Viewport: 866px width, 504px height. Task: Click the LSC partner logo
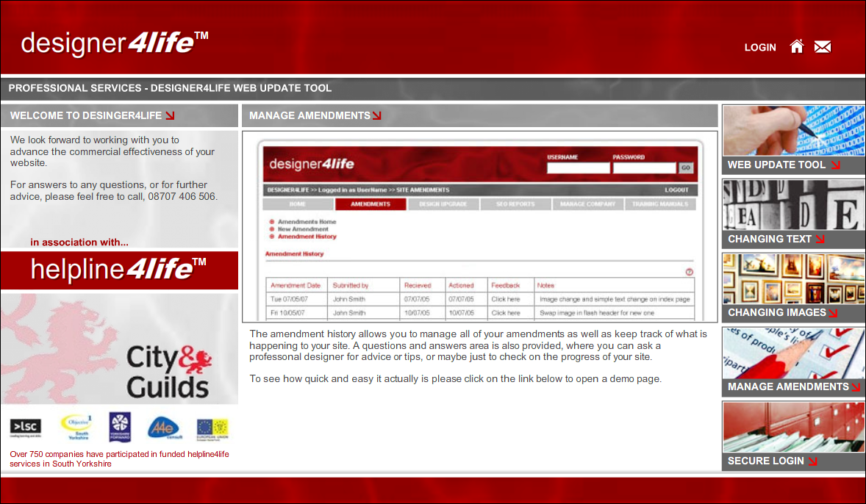(x=26, y=427)
